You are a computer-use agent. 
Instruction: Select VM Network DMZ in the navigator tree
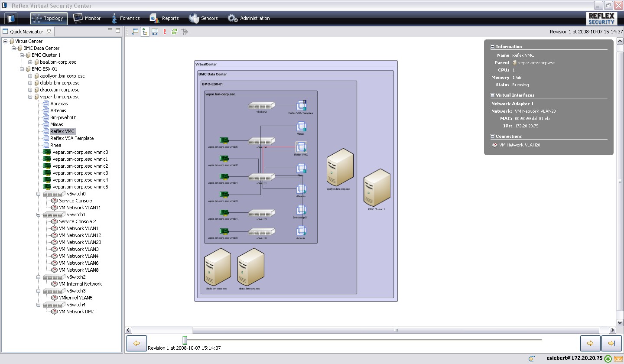pyautogui.click(x=76, y=312)
